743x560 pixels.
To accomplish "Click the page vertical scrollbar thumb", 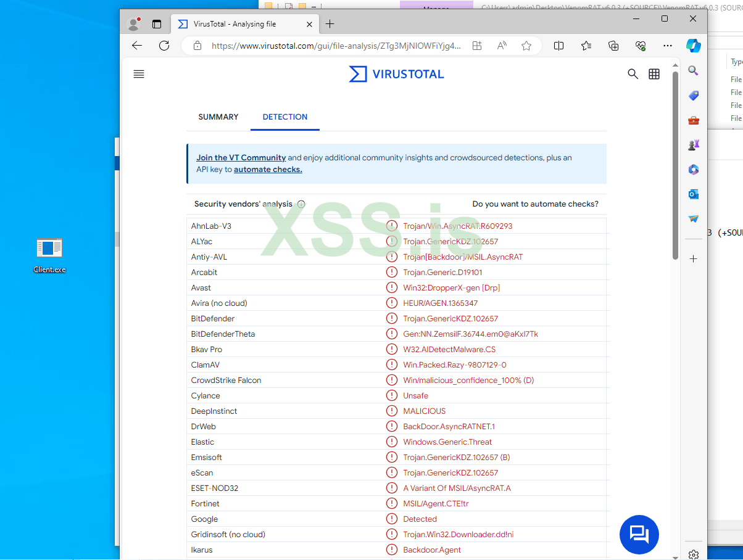I will (675, 167).
